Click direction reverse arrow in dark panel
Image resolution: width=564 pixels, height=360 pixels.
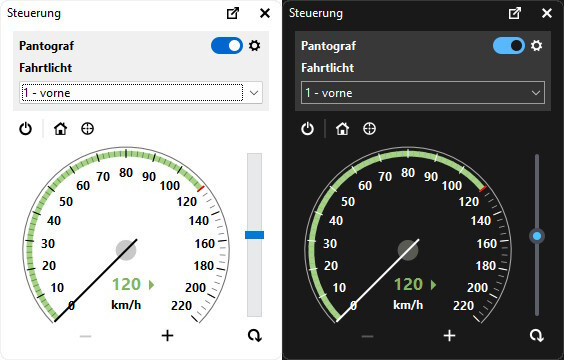[537, 335]
